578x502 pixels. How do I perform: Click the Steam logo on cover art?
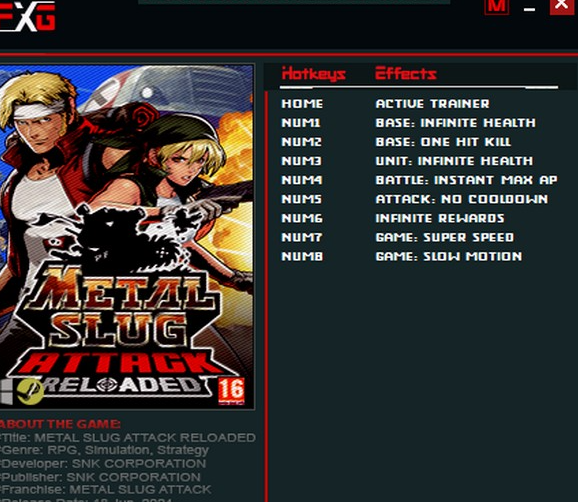click(30, 393)
